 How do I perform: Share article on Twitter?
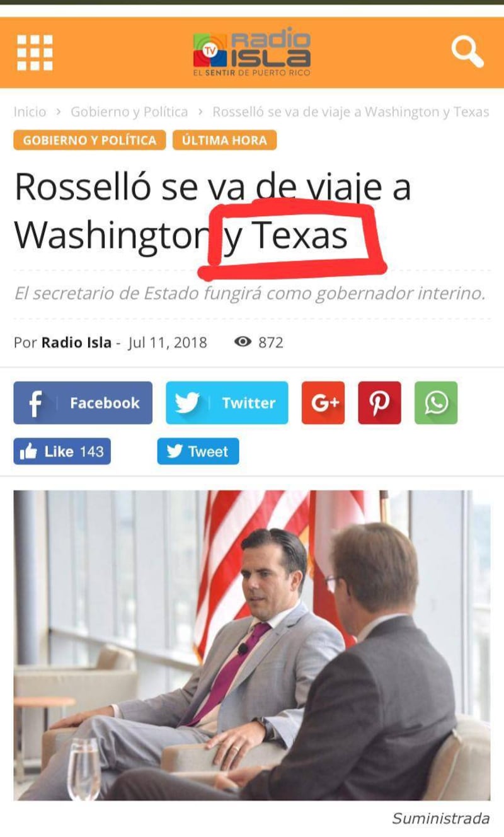pos(227,403)
